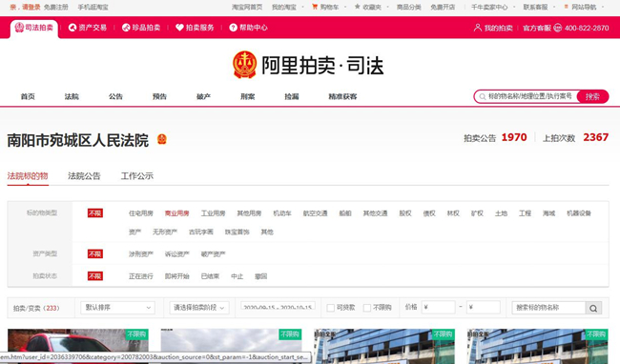Filter by 机器设备 type
This screenshot has height=364, width=620.
pos(579,213)
